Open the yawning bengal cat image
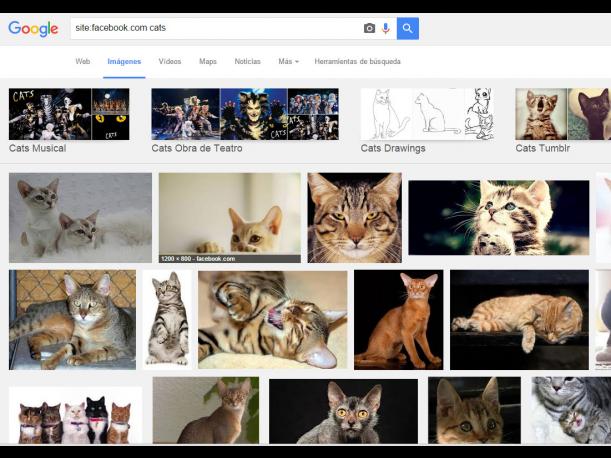This screenshot has height=458, width=611. click(x=272, y=320)
